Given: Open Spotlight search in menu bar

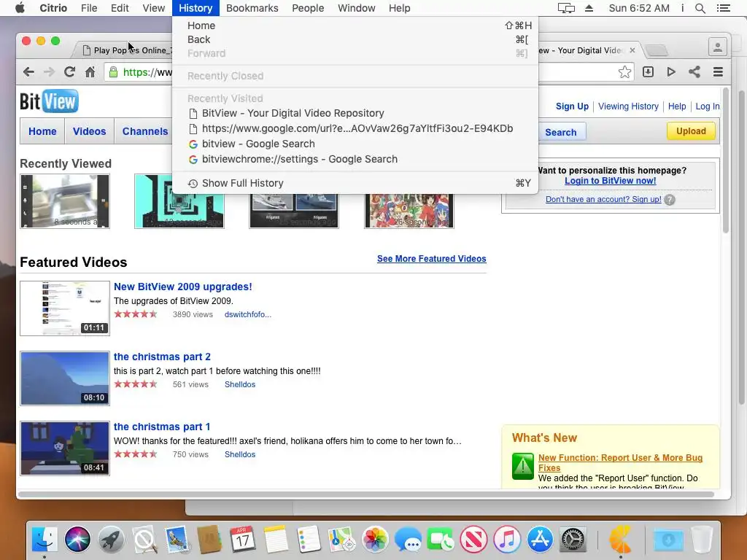Looking at the screenshot, I should 700,8.
